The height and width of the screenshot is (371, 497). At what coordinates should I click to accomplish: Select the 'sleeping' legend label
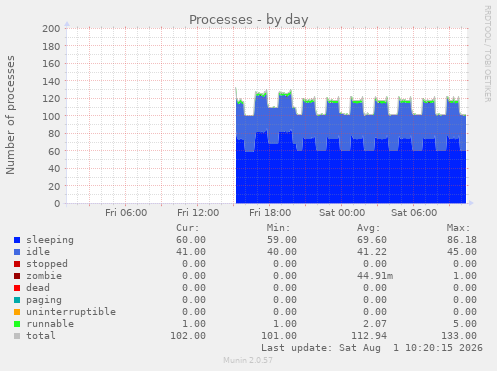[x=50, y=240]
